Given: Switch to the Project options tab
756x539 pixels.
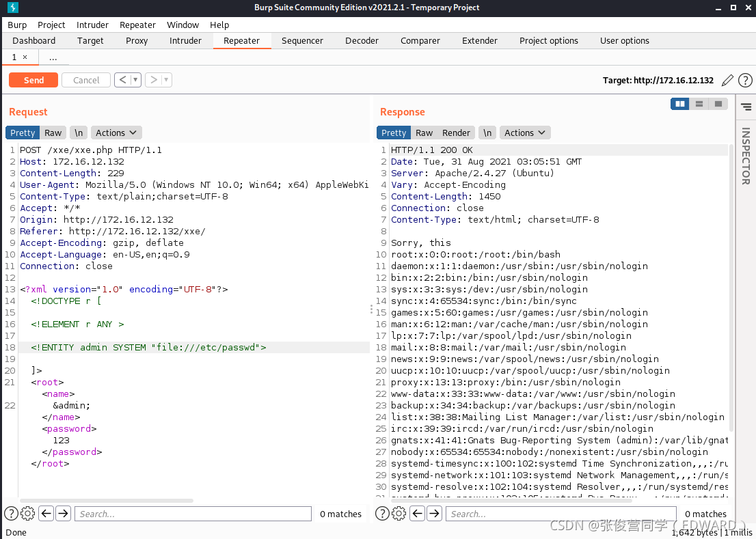Looking at the screenshot, I should point(549,41).
